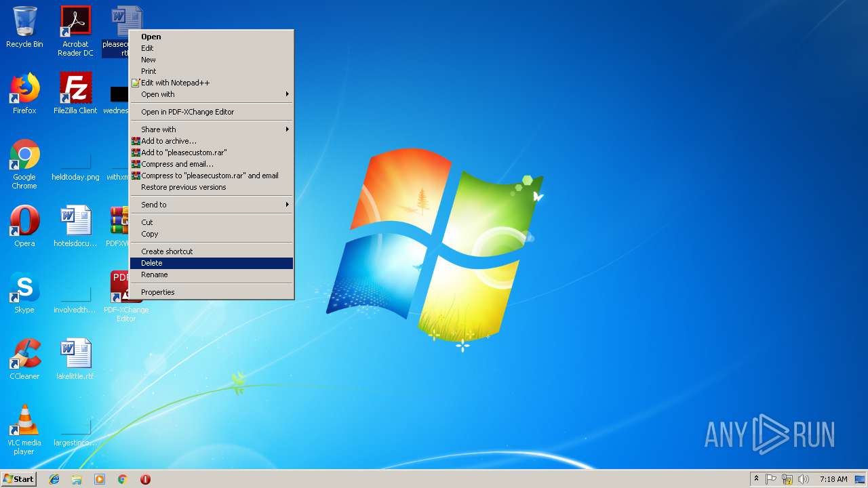This screenshot has width=868, height=488.
Task: Launch CCleaner desktop shortcut
Action: coord(24,360)
